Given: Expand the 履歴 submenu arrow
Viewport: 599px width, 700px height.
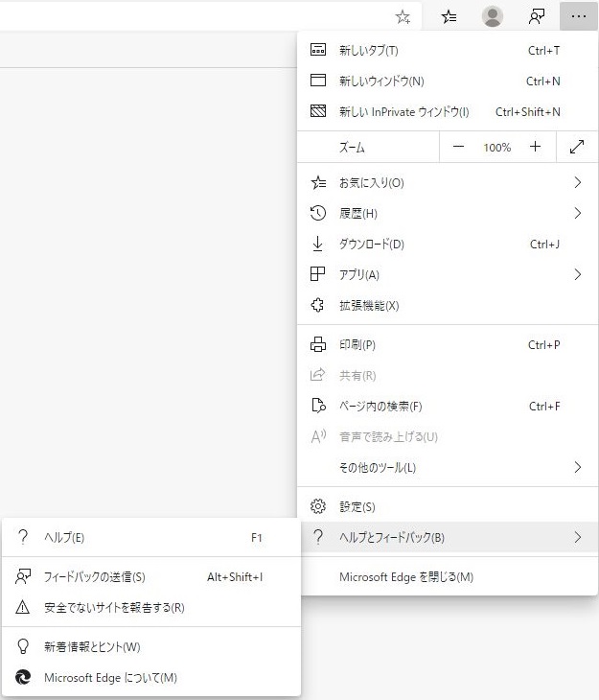Looking at the screenshot, I should pos(578,213).
